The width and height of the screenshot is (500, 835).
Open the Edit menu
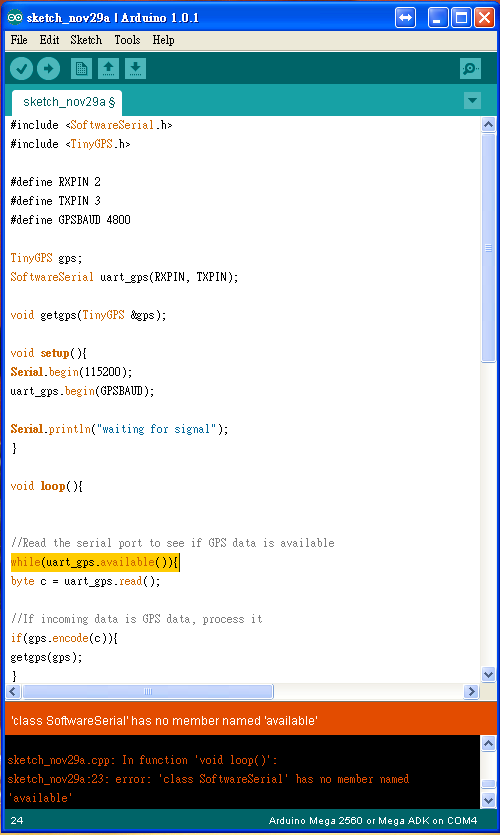coord(50,40)
